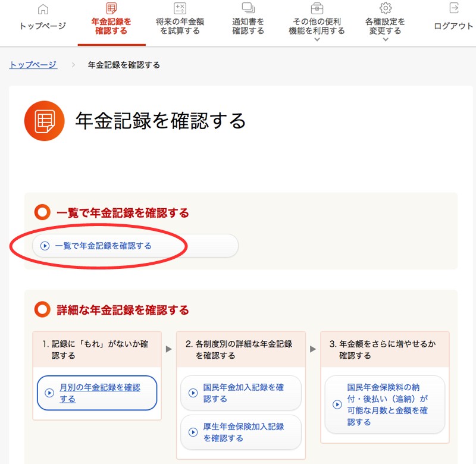Open 通知書を確認する menu

point(248,26)
